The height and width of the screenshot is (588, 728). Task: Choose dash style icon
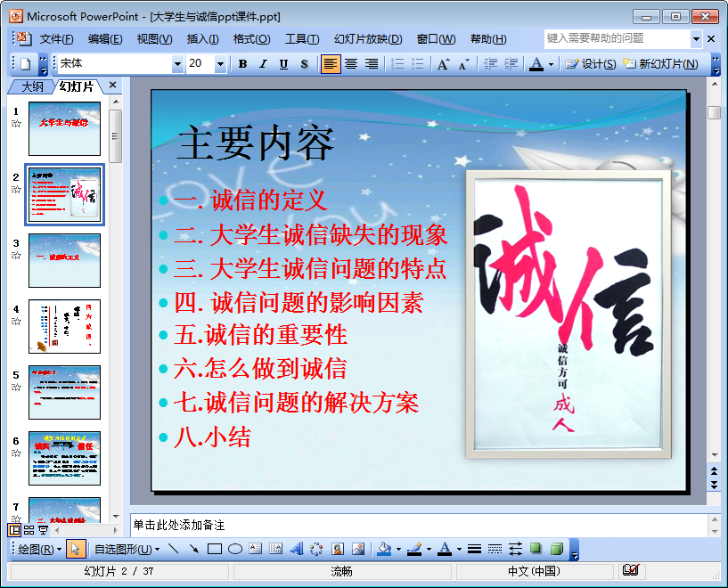point(495,550)
